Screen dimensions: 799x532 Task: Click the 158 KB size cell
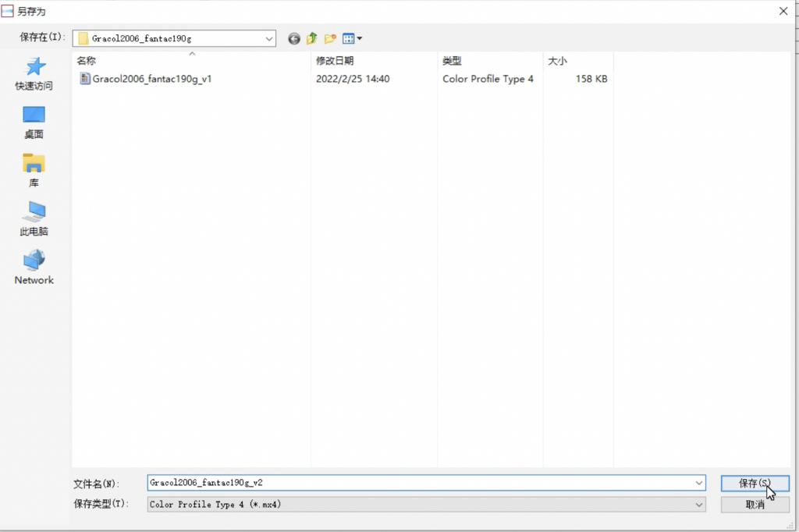pyautogui.click(x=591, y=79)
